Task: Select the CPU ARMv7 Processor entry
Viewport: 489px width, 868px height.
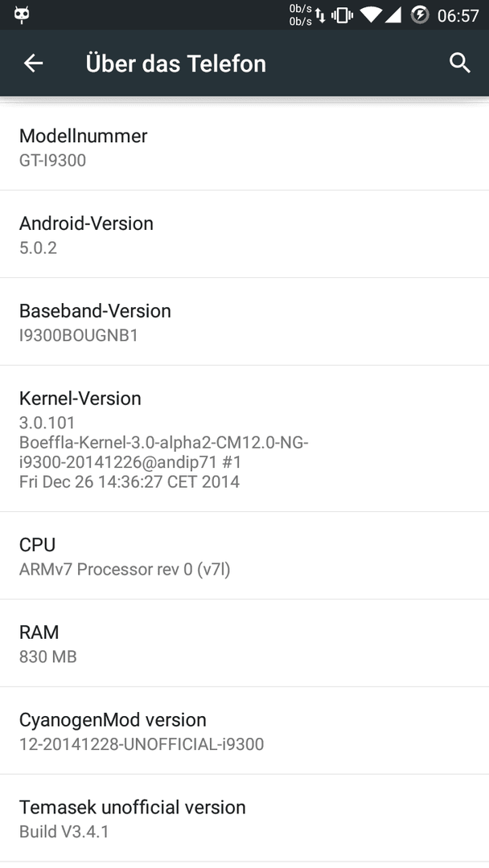Action: tap(244, 555)
